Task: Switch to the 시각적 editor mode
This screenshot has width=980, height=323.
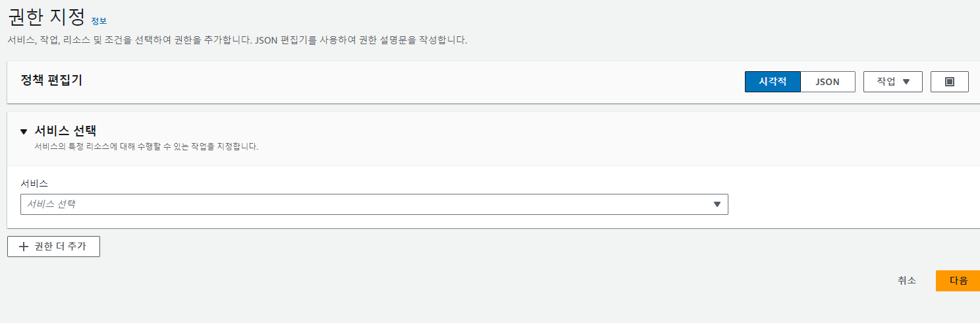Action: (x=773, y=82)
